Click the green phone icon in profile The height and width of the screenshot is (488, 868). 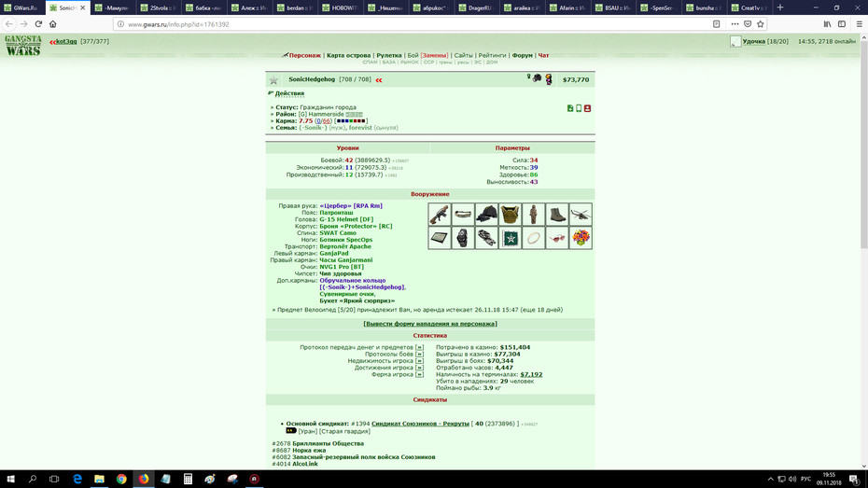pyautogui.click(x=579, y=108)
